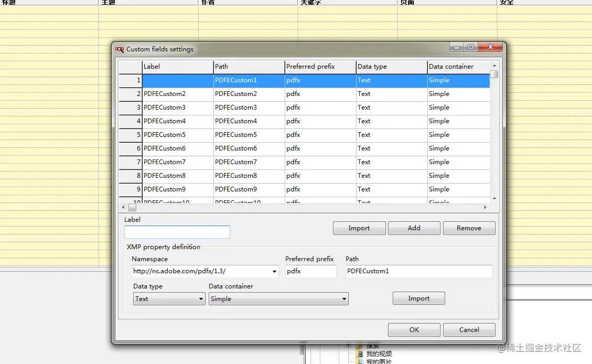Screen dimensions: 592x364
Task: Click the empty Label cell in row 1
Action: [178, 80]
